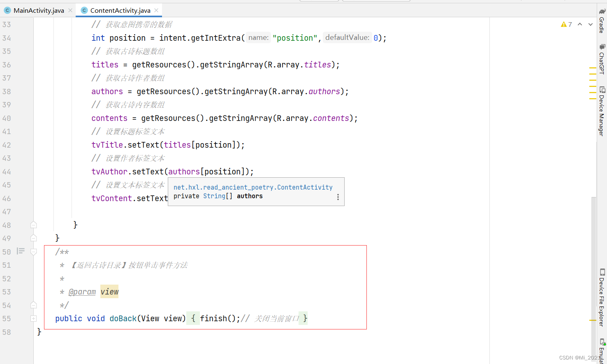Click 'tvTitle' on line 42

(x=107, y=145)
